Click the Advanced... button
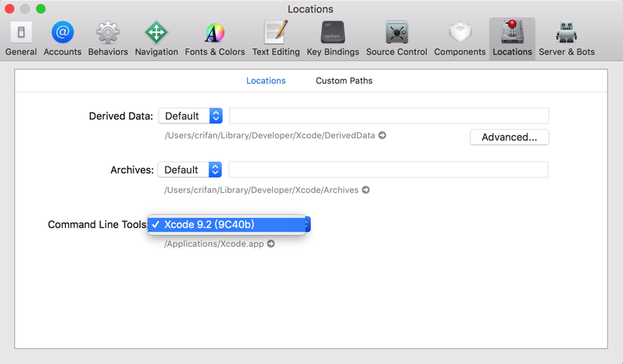 click(x=510, y=137)
